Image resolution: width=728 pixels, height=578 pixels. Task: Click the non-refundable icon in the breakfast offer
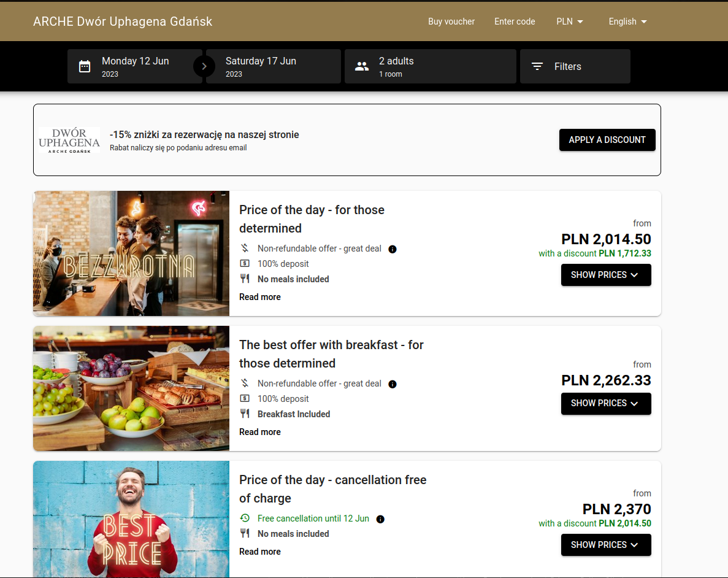click(245, 383)
